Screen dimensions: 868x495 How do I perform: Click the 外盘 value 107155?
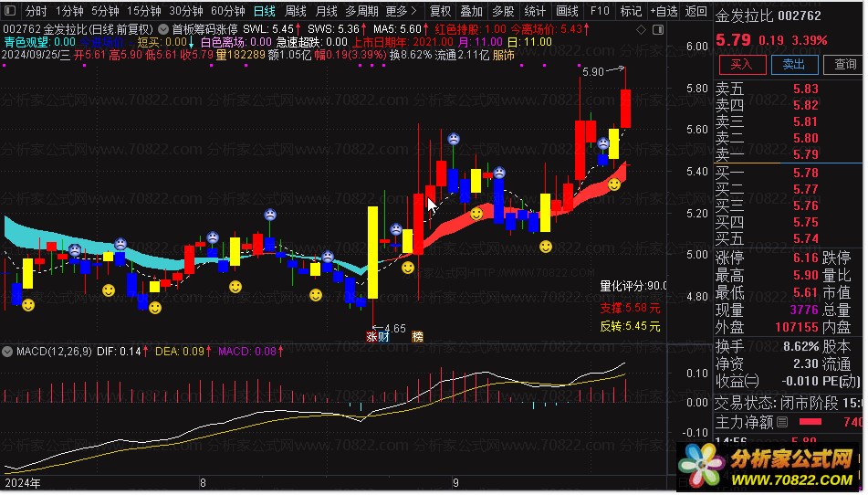click(x=797, y=327)
